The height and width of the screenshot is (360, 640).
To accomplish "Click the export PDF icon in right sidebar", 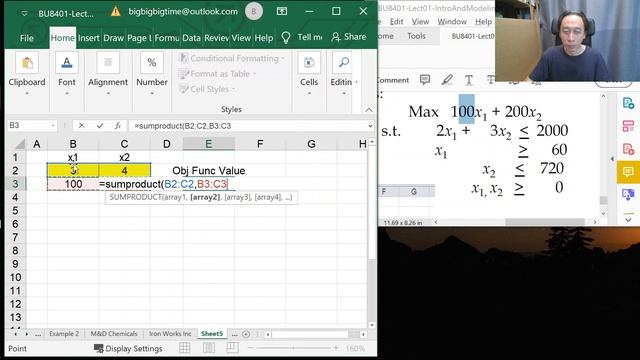I will [x=628, y=103].
